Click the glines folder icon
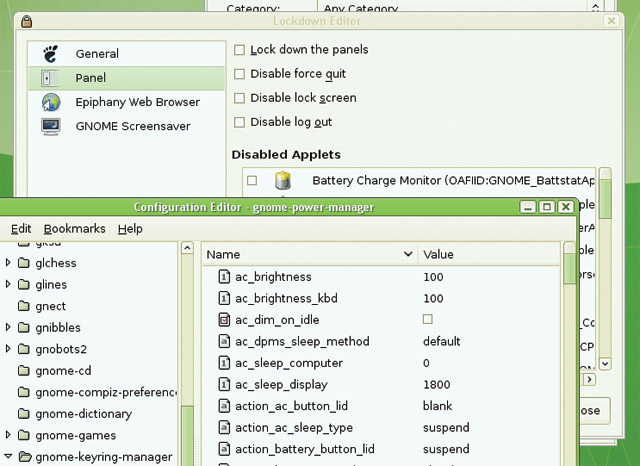This screenshot has height=466, width=640. pos(24,284)
